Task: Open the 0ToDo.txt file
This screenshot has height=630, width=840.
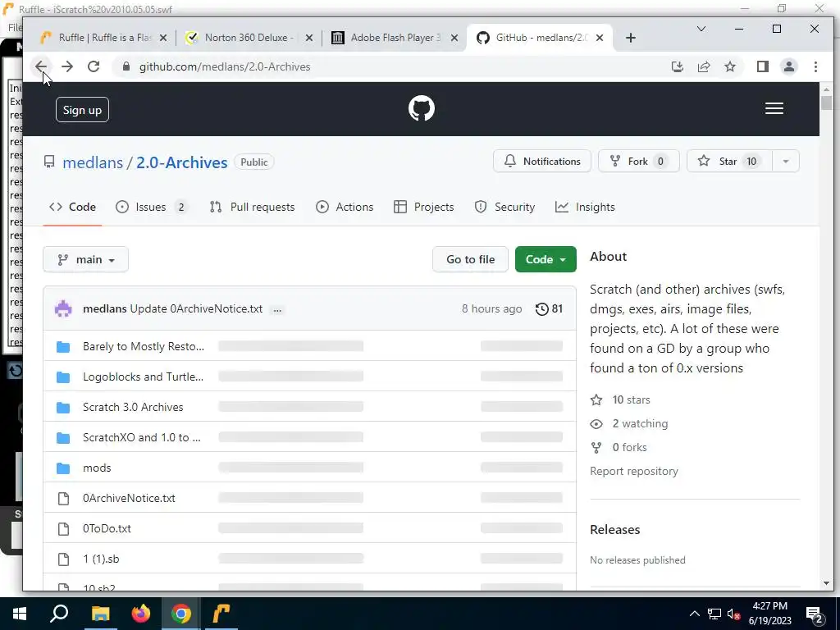Action: tap(107, 528)
